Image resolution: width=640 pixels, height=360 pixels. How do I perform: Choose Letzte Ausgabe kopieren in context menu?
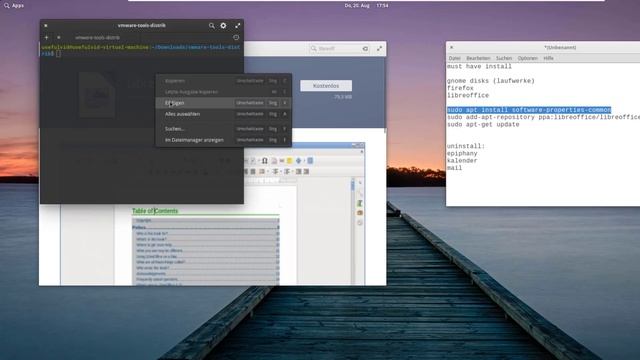pyautogui.click(x=223, y=92)
